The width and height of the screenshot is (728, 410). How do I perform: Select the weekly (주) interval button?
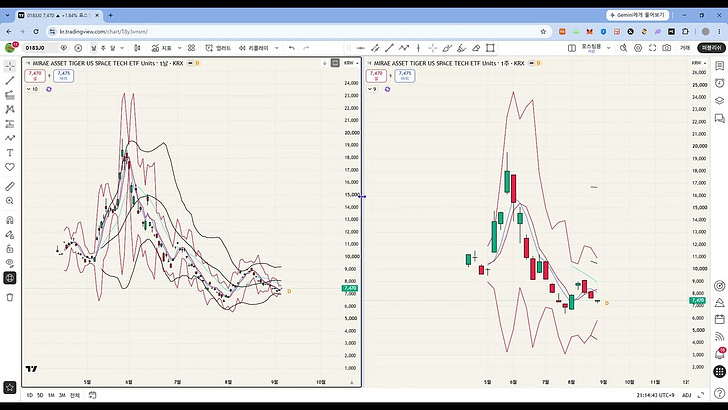103,48
